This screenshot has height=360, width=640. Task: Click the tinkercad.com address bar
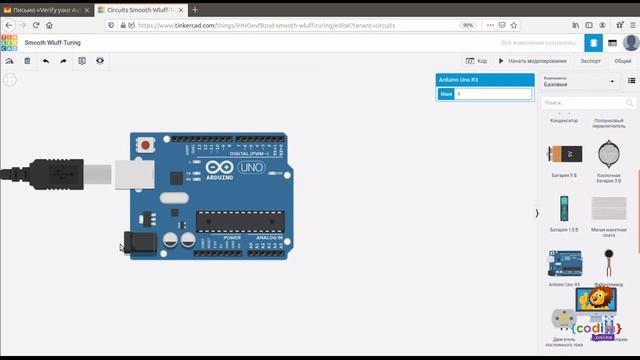[266, 25]
